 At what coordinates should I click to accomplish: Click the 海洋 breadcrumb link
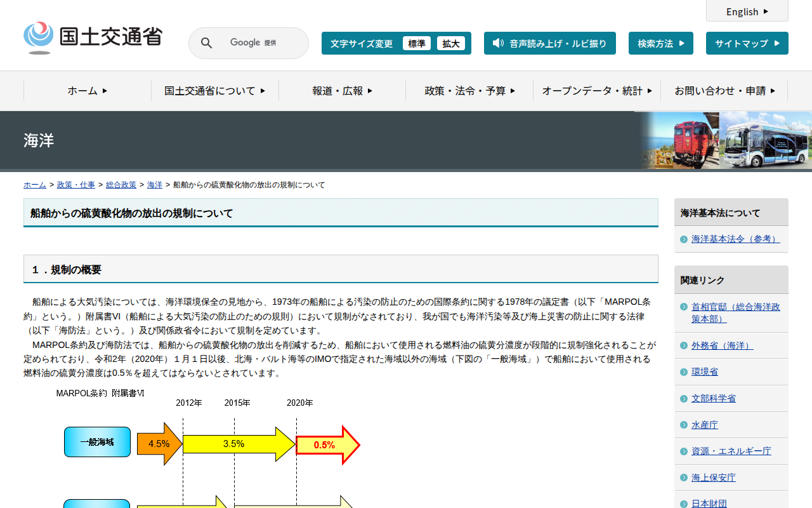(155, 185)
